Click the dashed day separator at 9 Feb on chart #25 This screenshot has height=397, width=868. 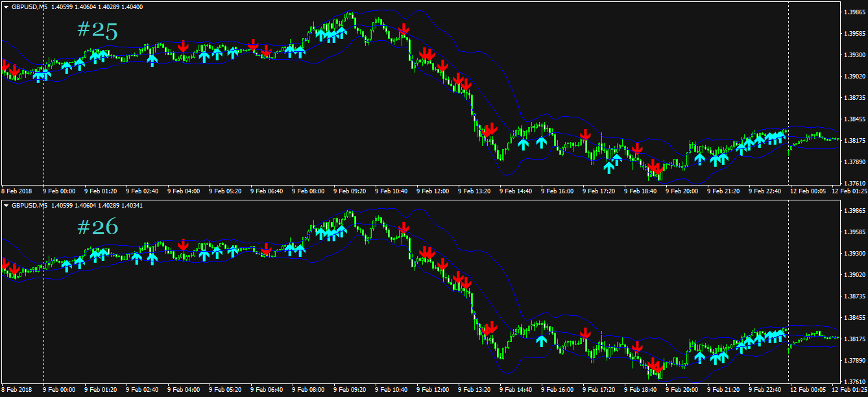coord(43,97)
